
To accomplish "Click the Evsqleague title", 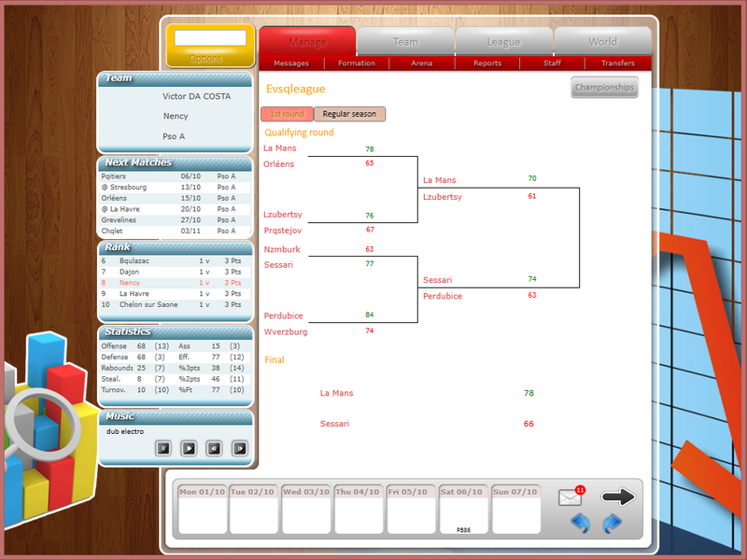I will pos(295,89).
